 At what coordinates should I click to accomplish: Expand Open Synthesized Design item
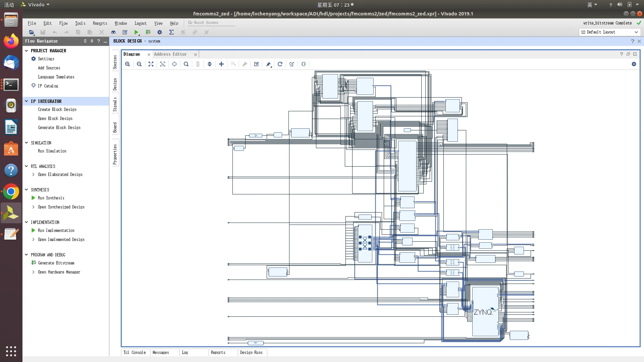click(33, 207)
